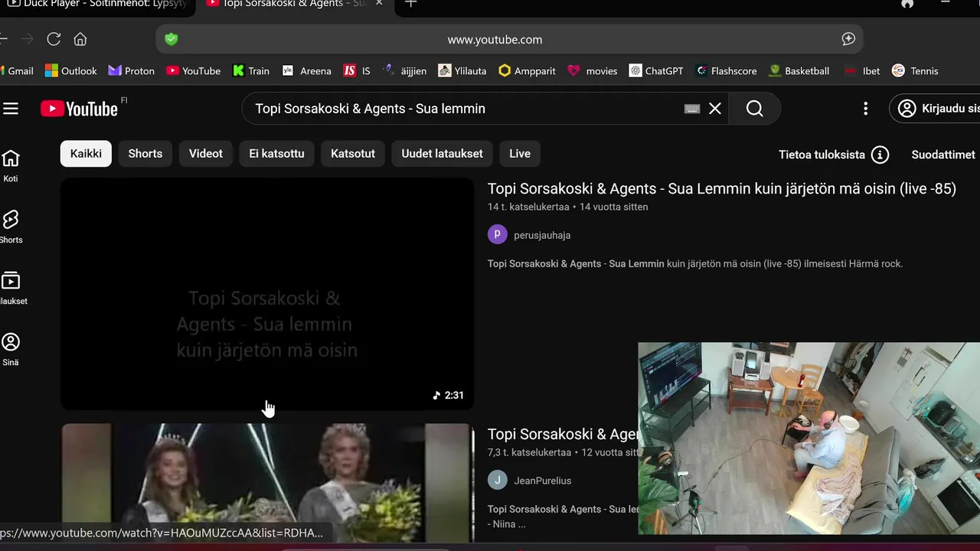
Task: Open the Tennis bookmark
Action: (x=915, y=70)
